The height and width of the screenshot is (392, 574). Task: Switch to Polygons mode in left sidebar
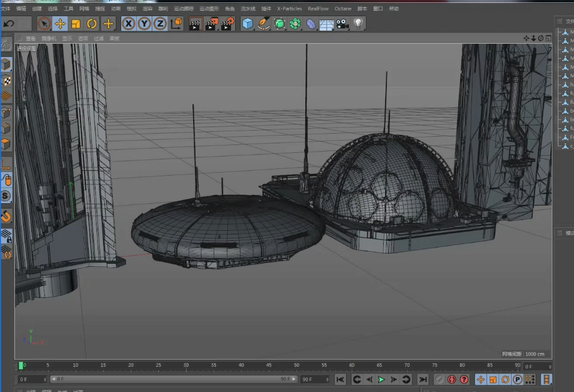click(x=6, y=144)
